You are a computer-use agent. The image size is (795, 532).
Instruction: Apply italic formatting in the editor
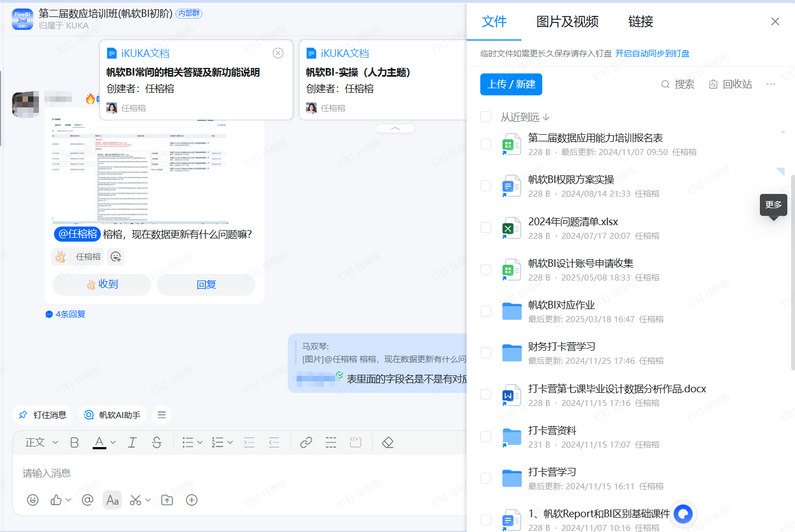tap(132, 443)
